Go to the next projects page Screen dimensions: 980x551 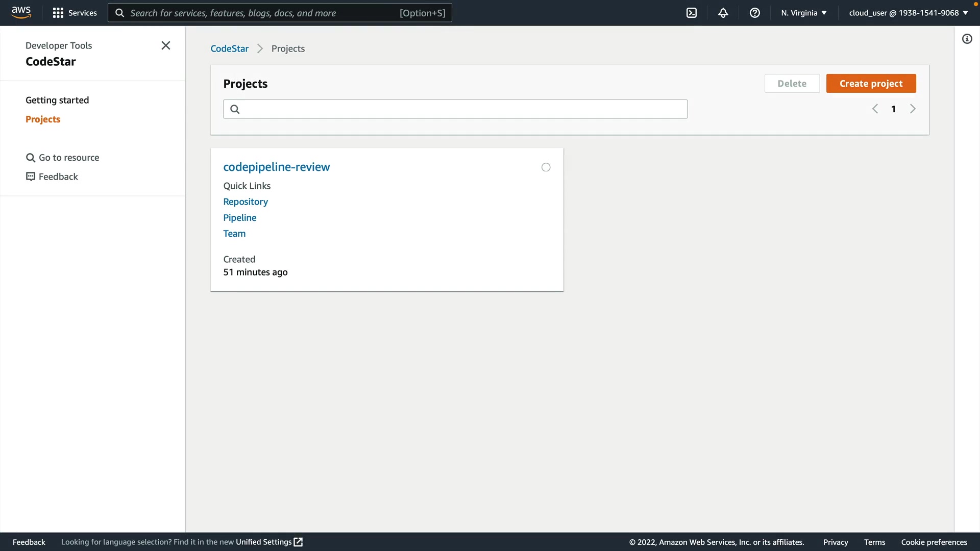point(913,109)
